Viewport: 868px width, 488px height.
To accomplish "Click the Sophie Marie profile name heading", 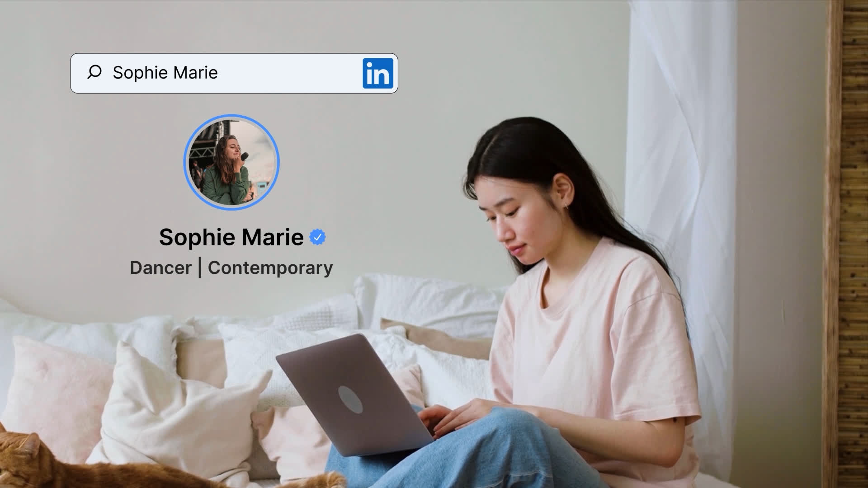I will pos(231,237).
